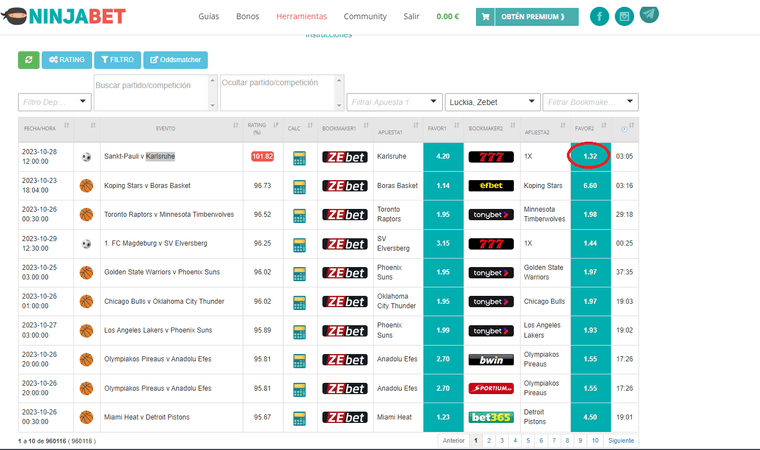760x450 pixels.
Task: Open calculator for Chicago Bulls v Oklahoma row
Action: pyautogui.click(x=300, y=303)
